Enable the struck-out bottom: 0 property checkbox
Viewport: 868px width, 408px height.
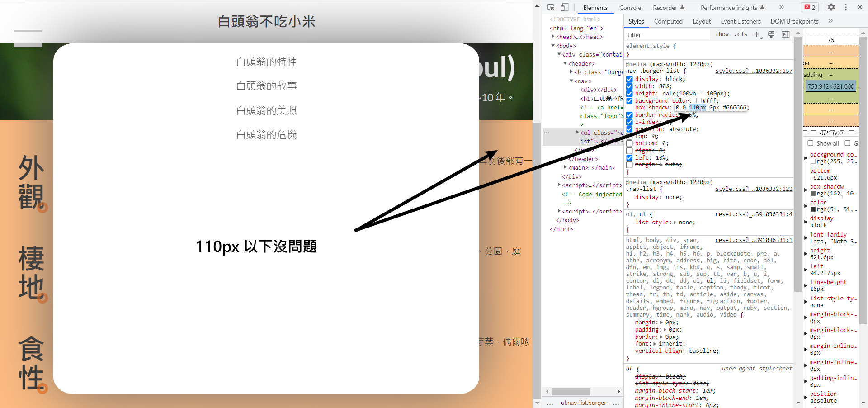click(x=629, y=143)
